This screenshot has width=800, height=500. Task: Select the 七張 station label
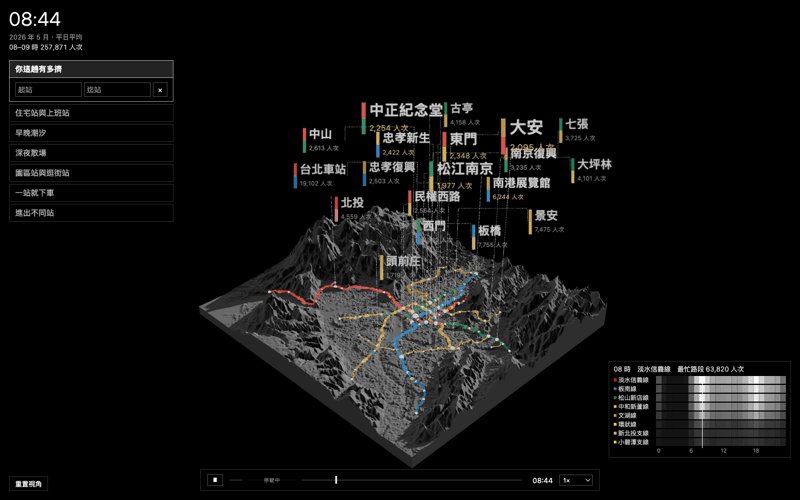point(577,124)
